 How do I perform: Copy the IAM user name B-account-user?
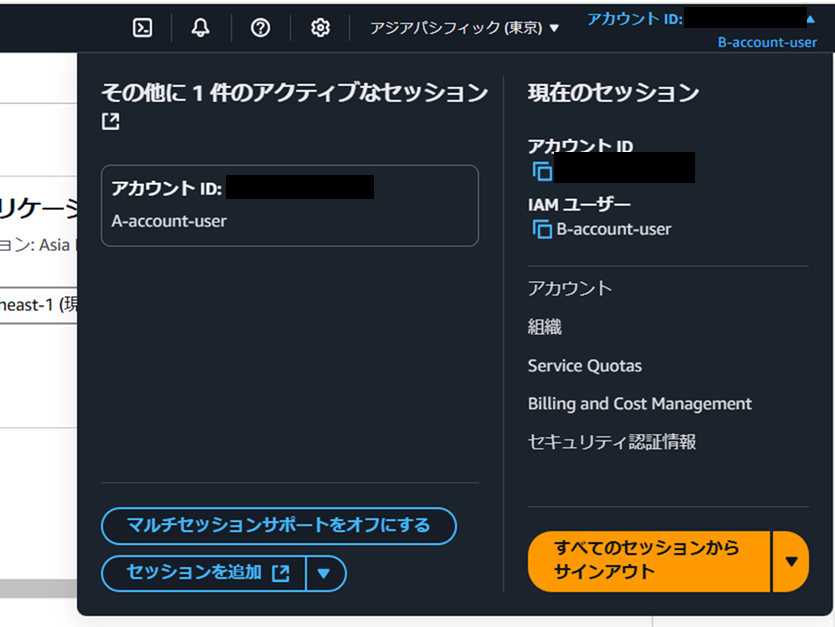coord(542,229)
